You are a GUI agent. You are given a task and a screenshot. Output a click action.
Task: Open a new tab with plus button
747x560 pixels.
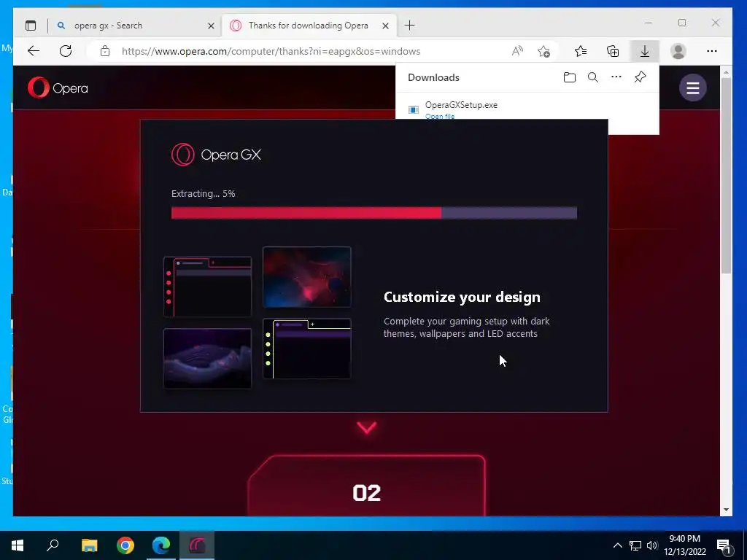pyautogui.click(x=409, y=26)
